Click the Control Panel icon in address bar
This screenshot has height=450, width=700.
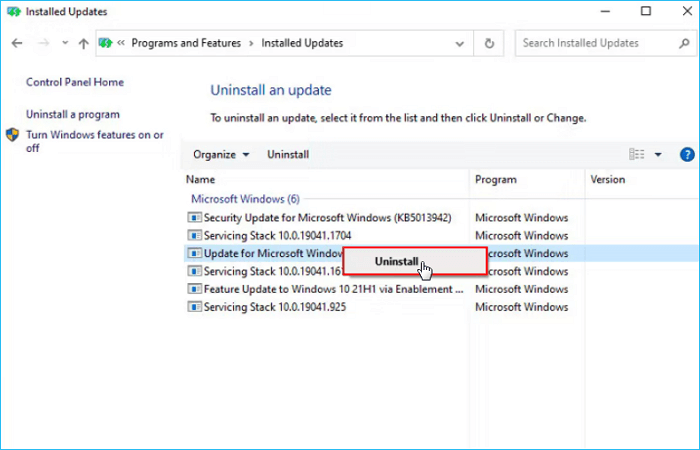click(105, 43)
